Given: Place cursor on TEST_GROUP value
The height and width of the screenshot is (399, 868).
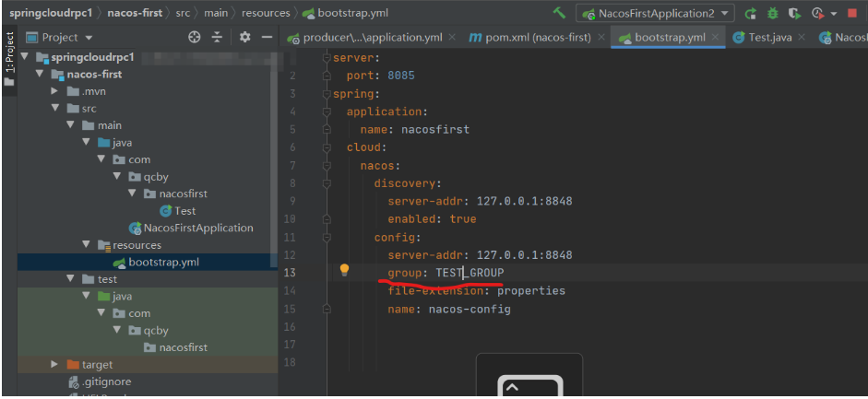Looking at the screenshot, I should tap(470, 273).
